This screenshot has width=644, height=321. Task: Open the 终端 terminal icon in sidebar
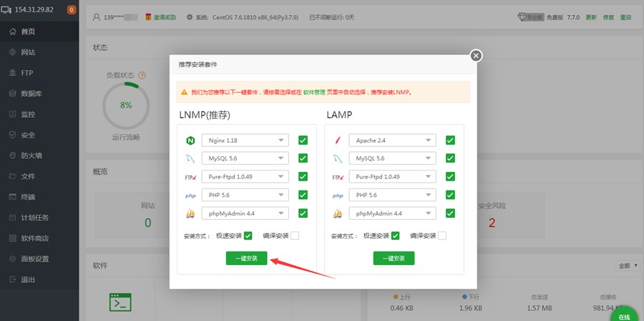click(12, 197)
